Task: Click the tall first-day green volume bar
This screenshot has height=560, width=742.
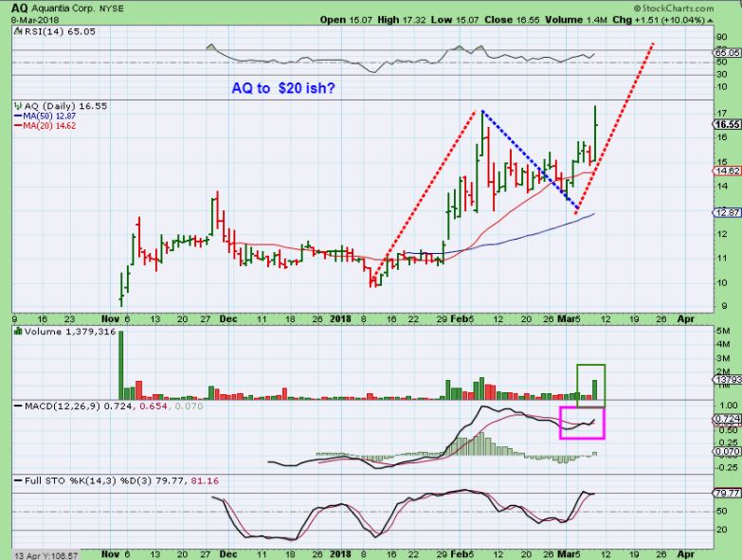Action: point(120,365)
